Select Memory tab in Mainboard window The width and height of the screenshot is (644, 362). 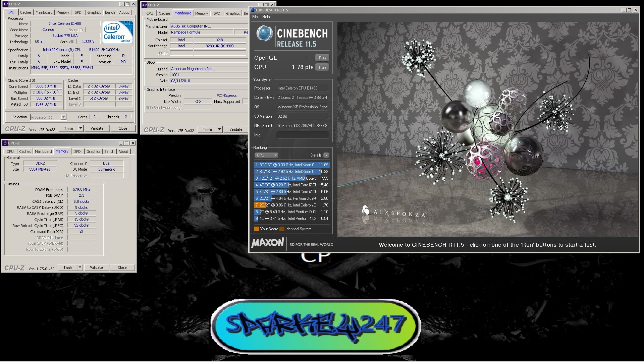coord(202,13)
